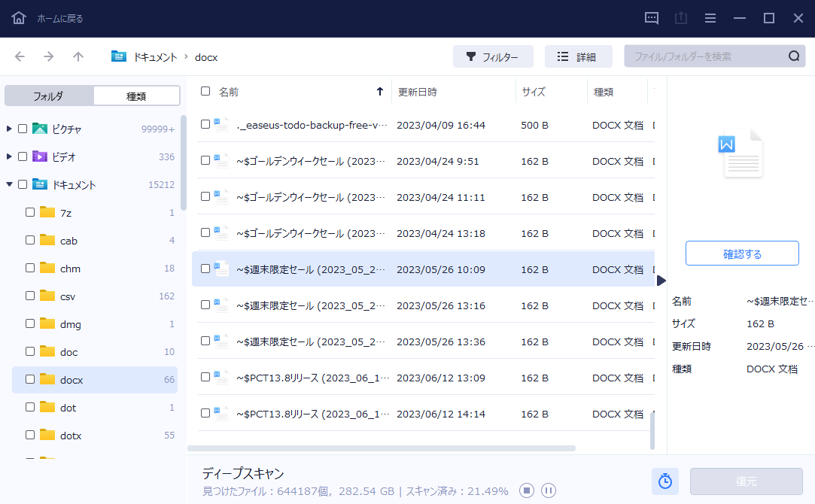The width and height of the screenshot is (815, 504).
Task: Toggle the 名前 column sort order
Action: click(229, 91)
